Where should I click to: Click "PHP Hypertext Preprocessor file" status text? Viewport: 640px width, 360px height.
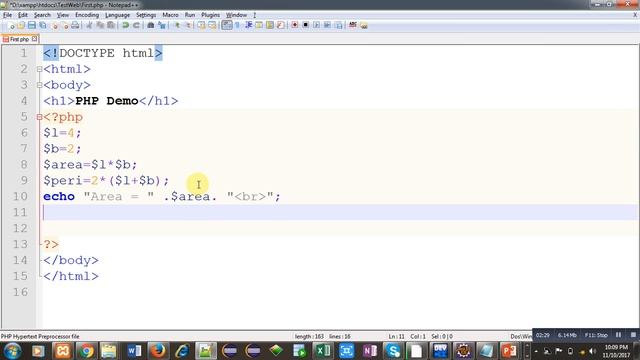click(40, 336)
